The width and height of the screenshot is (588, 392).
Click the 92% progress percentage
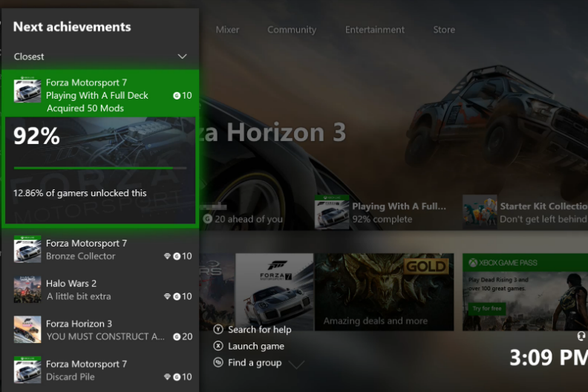(36, 136)
